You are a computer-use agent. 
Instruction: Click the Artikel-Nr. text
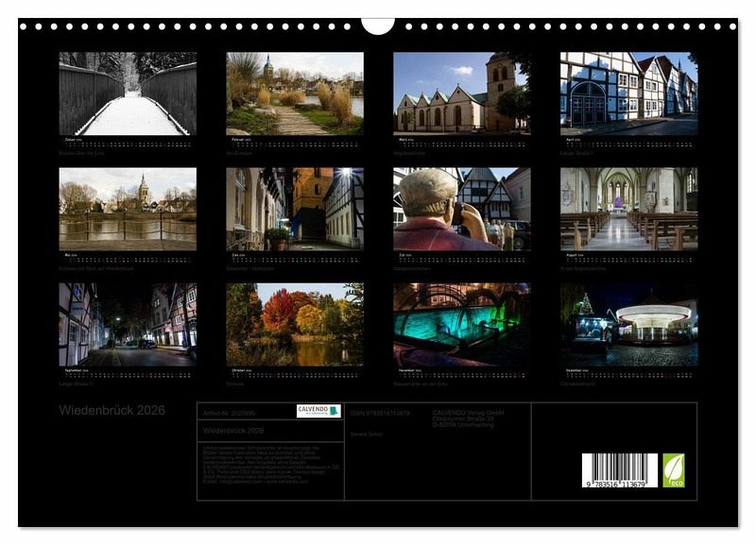(x=229, y=413)
